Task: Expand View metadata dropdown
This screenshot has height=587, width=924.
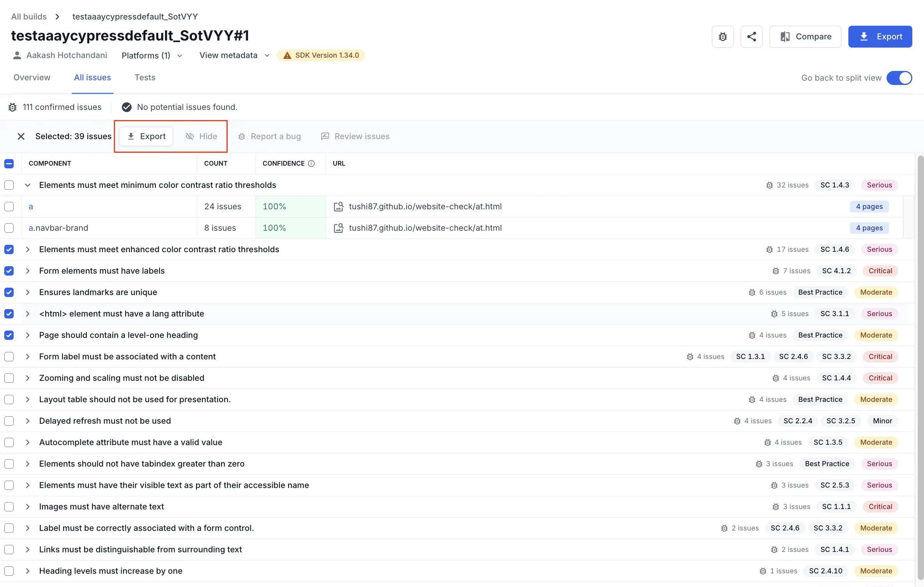Action: click(234, 55)
